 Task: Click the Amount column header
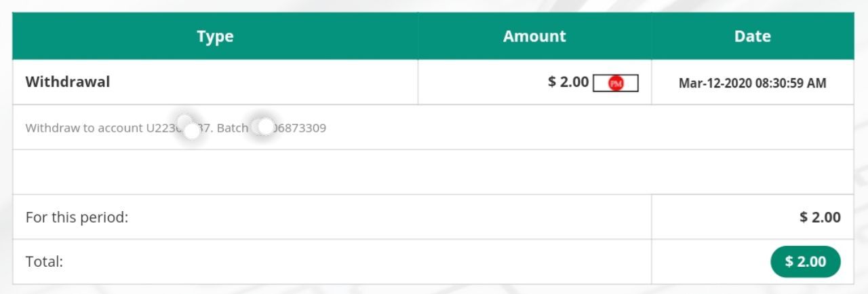(x=534, y=37)
